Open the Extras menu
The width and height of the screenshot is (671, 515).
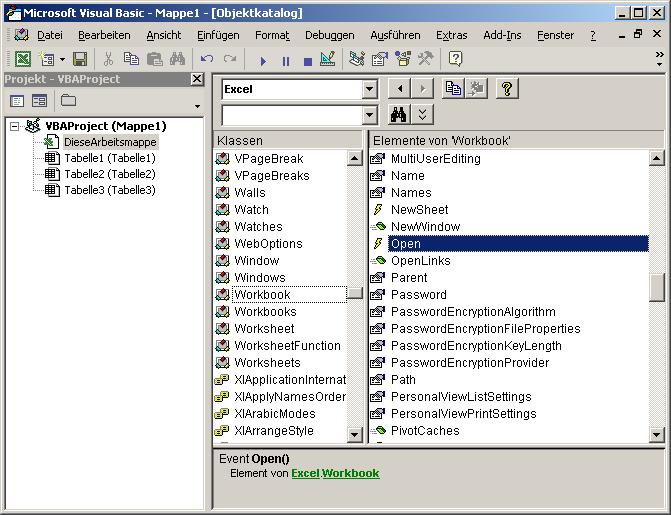click(451, 35)
